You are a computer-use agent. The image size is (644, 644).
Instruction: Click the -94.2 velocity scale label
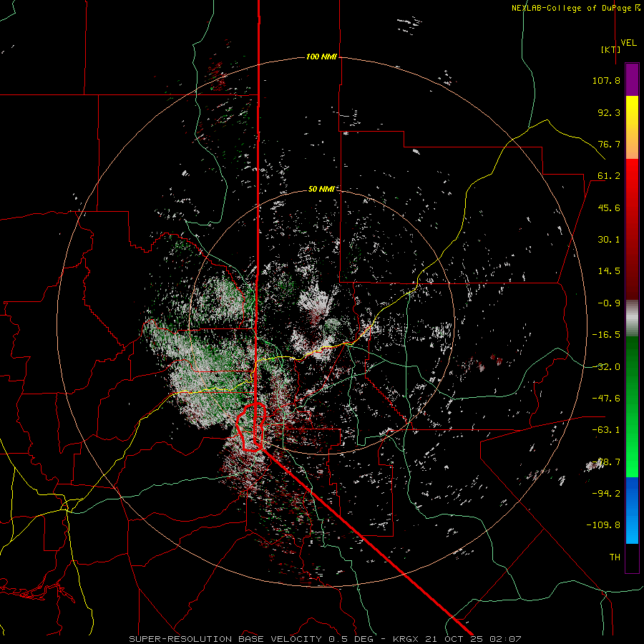click(x=606, y=493)
